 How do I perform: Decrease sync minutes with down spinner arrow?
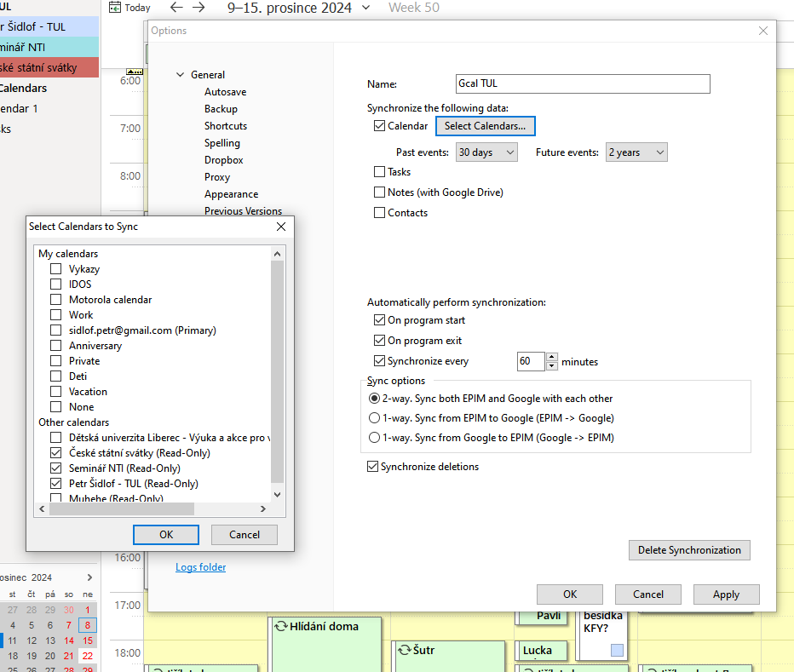pyautogui.click(x=552, y=366)
